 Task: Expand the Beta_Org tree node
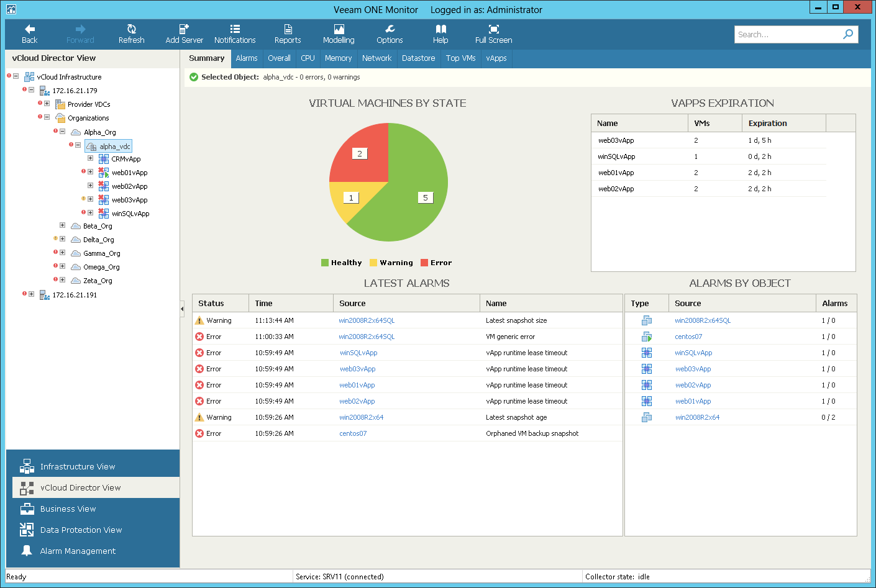62,225
